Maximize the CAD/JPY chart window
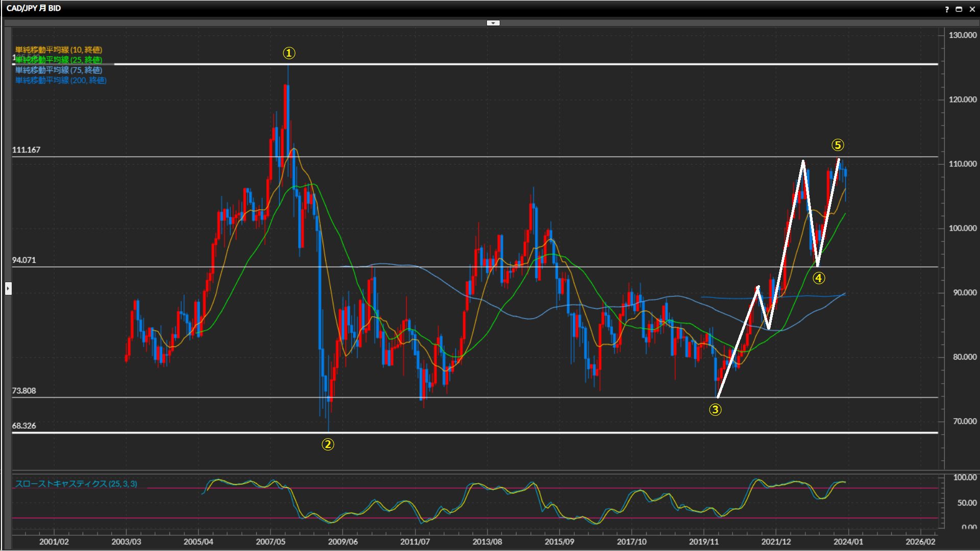980x551 pixels. coord(959,9)
